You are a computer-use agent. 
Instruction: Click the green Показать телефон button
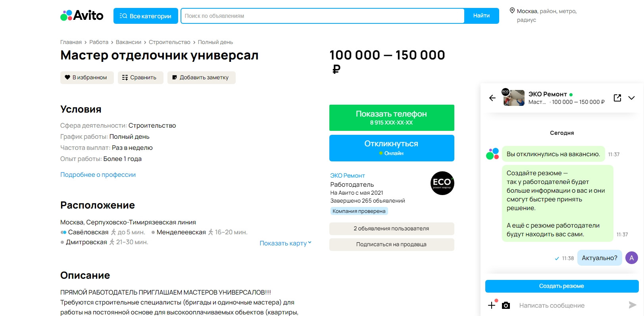(x=392, y=118)
